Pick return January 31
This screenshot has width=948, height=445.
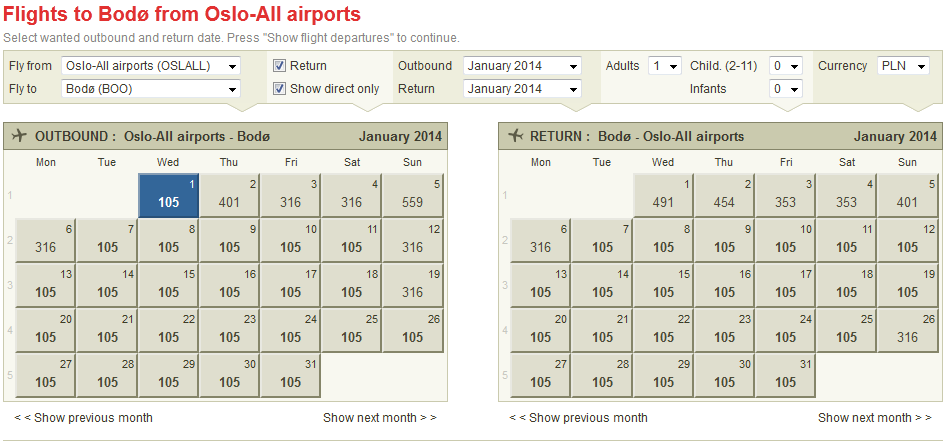click(x=785, y=375)
